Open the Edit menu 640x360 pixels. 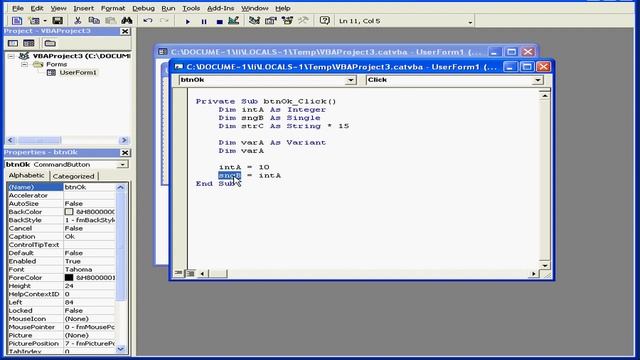point(37,8)
